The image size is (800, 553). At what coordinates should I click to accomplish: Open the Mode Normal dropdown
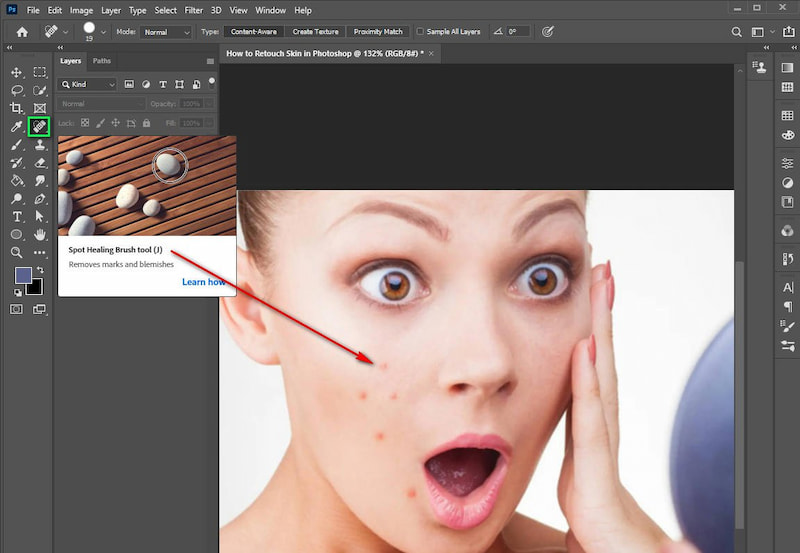(x=166, y=32)
